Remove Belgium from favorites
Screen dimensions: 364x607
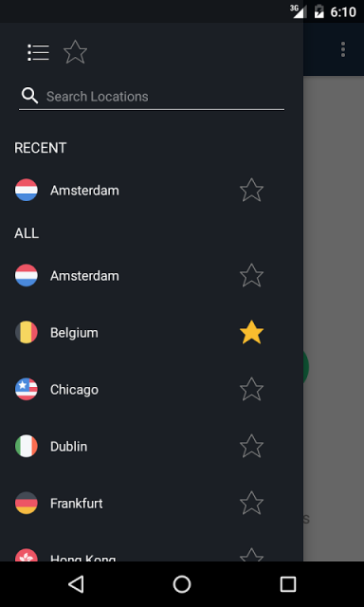pos(251,333)
